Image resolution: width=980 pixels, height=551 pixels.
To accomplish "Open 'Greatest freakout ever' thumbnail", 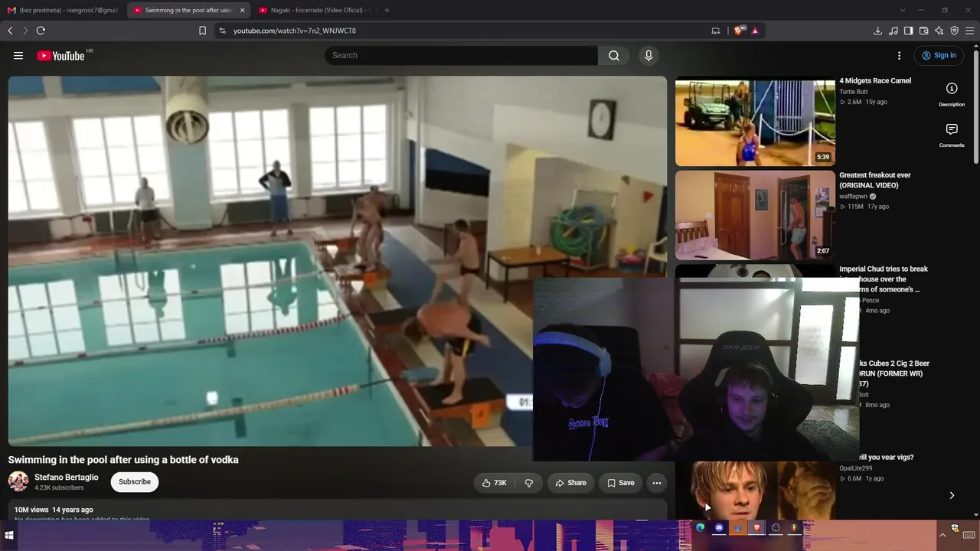I will tap(755, 215).
